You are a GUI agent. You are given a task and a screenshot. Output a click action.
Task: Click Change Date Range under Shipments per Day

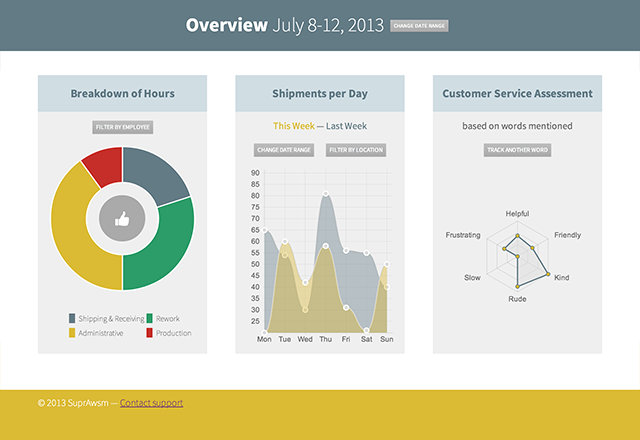pos(284,150)
